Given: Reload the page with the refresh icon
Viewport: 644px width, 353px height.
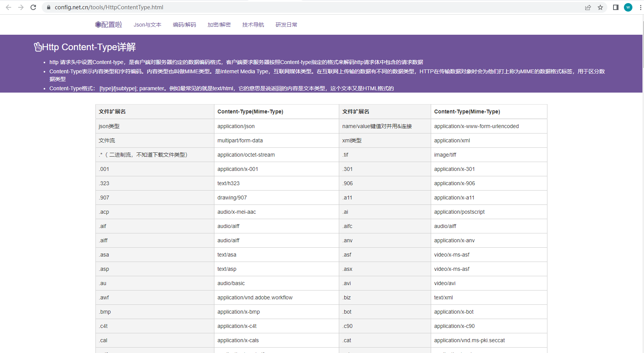Looking at the screenshot, I should click(33, 7).
